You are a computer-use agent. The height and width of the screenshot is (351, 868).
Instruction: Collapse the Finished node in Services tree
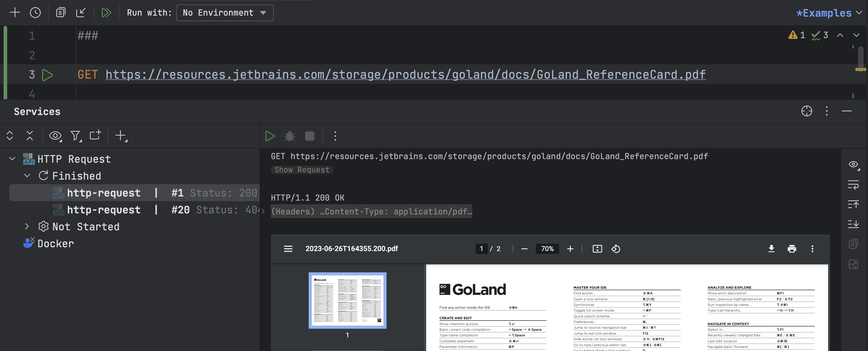click(x=27, y=176)
